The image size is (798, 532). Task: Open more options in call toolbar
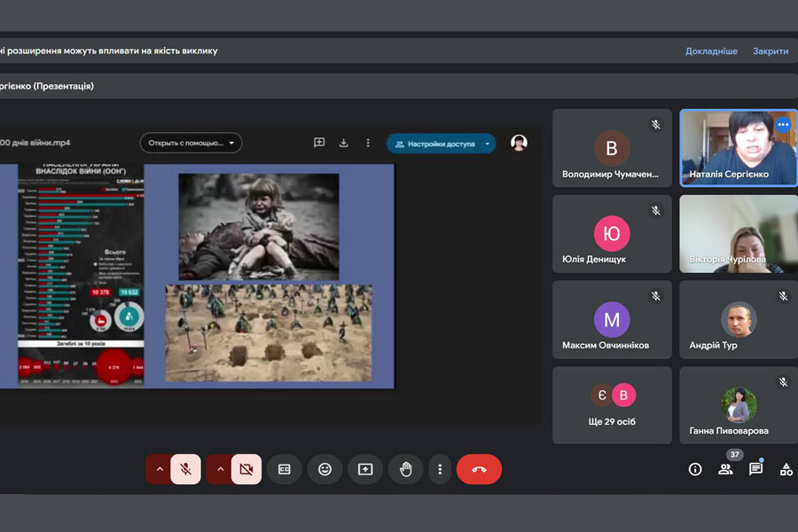pyautogui.click(x=440, y=469)
